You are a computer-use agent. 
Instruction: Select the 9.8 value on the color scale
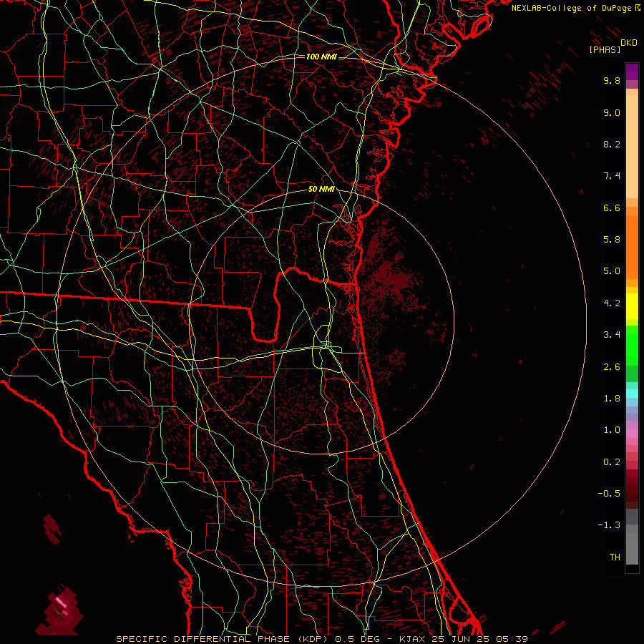[612, 80]
